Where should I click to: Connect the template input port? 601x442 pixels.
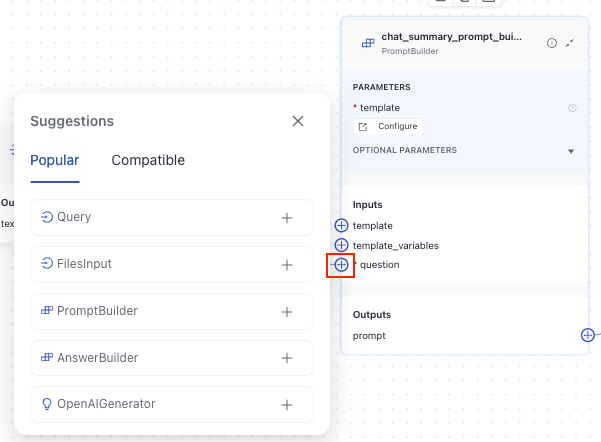pyautogui.click(x=341, y=225)
